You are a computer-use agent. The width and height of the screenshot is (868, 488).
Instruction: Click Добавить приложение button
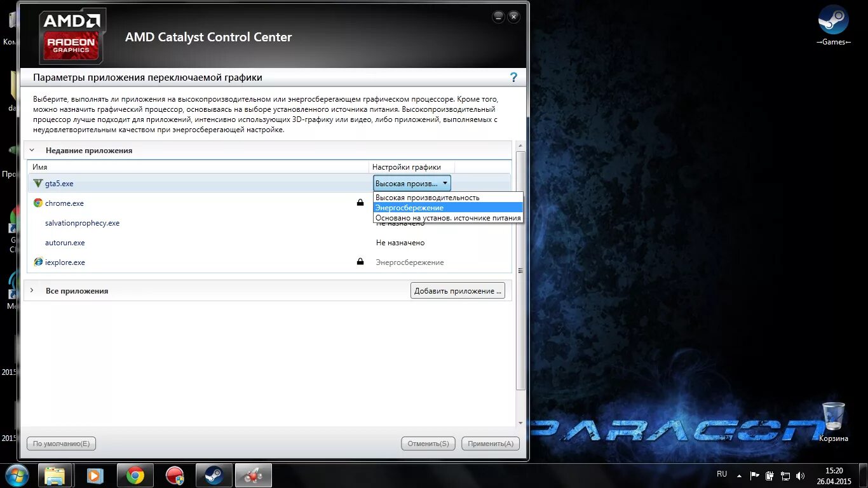(458, 291)
